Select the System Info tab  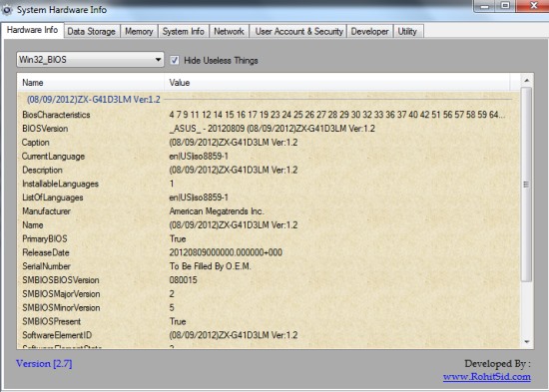pos(183,32)
